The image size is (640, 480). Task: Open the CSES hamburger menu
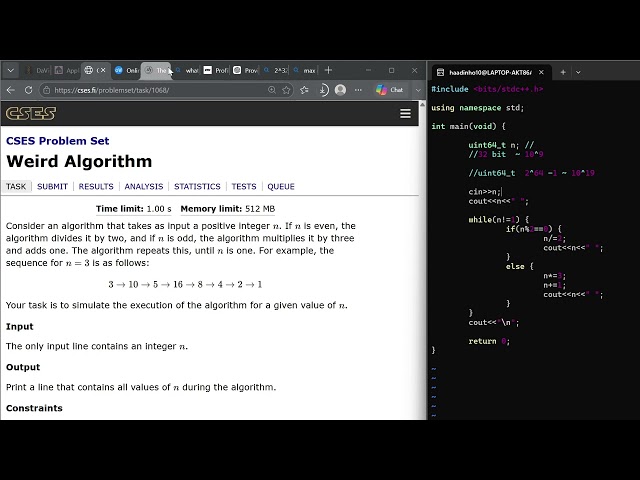pos(405,113)
